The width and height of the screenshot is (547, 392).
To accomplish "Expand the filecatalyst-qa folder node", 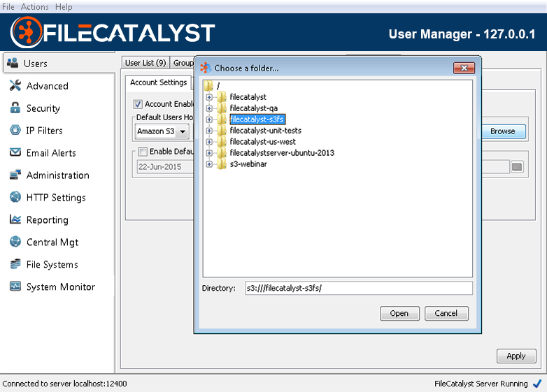I will [x=209, y=108].
